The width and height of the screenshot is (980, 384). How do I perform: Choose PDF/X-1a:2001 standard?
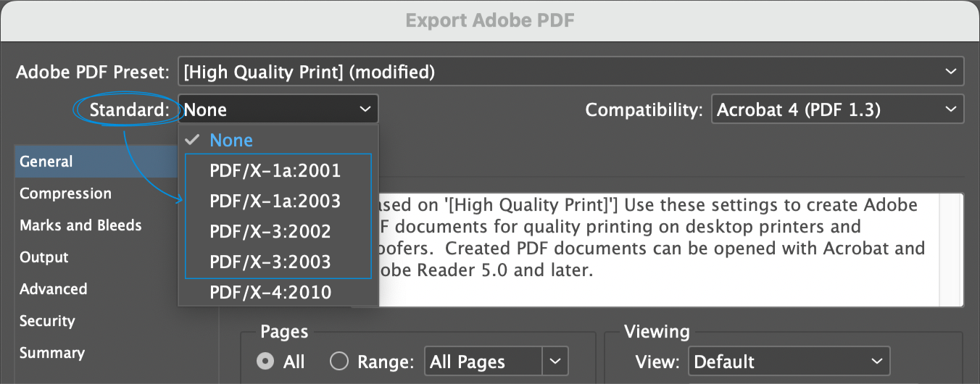[x=275, y=172]
